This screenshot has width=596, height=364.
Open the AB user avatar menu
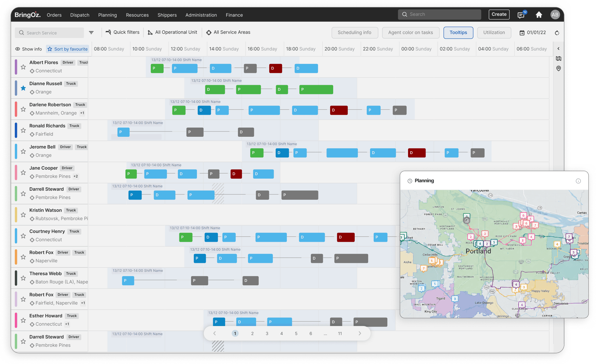click(555, 15)
